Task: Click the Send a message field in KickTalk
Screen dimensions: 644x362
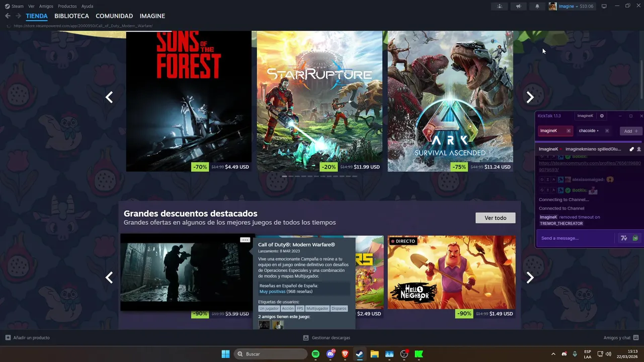Action: [x=577, y=238]
